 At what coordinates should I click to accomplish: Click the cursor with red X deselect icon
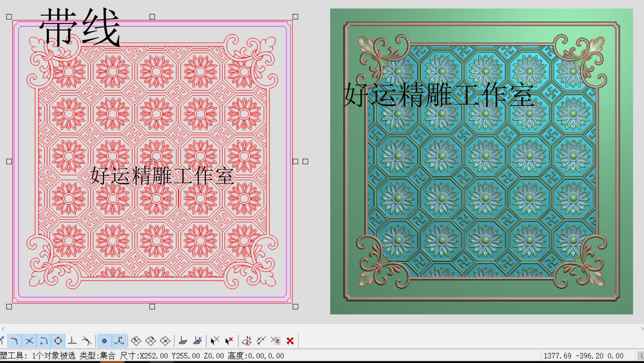click(x=229, y=341)
